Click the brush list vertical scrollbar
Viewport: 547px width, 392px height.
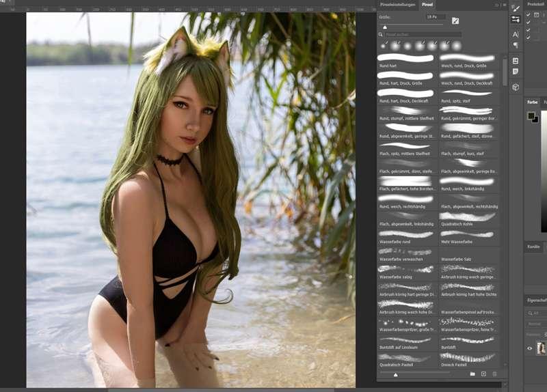click(505, 72)
